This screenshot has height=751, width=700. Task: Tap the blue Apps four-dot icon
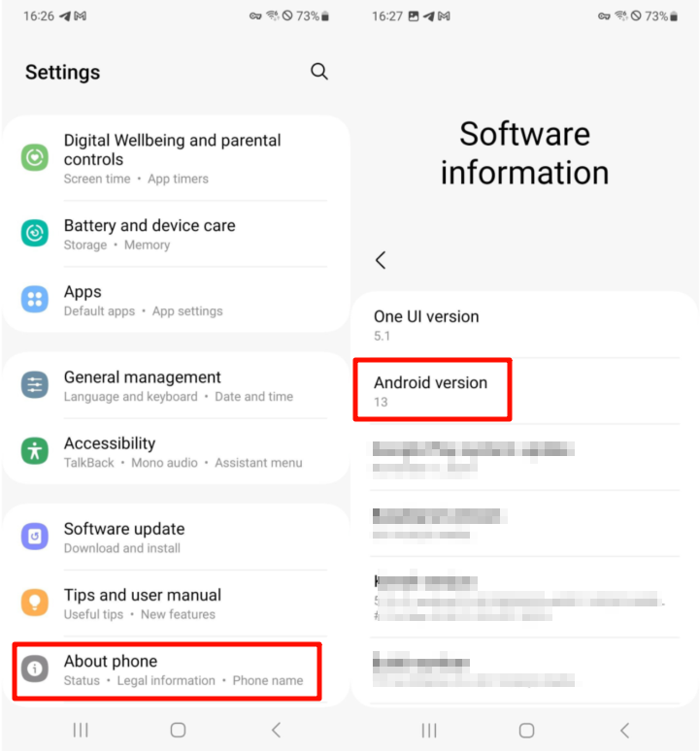point(35,300)
